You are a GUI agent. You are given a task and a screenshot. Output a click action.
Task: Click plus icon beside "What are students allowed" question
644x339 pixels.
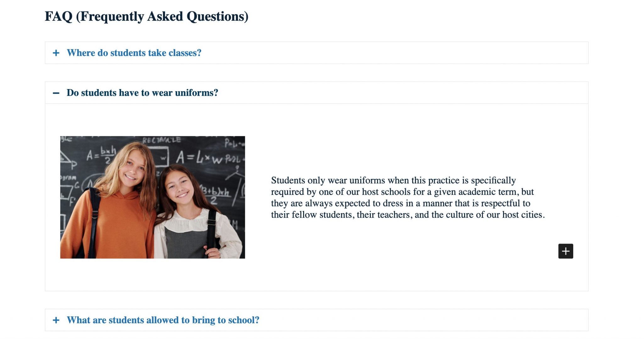pyautogui.click(x=56, y=320)
